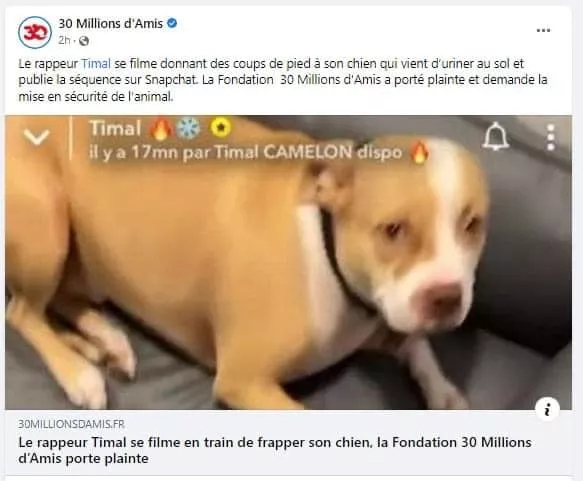Click the Timal name in story overlay
The image size is (583, 481).
(x=115, y=128)
